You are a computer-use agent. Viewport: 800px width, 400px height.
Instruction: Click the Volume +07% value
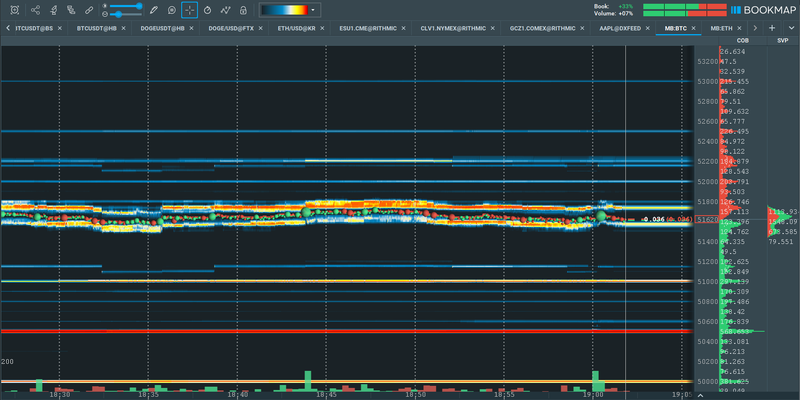tap(625, 13)
